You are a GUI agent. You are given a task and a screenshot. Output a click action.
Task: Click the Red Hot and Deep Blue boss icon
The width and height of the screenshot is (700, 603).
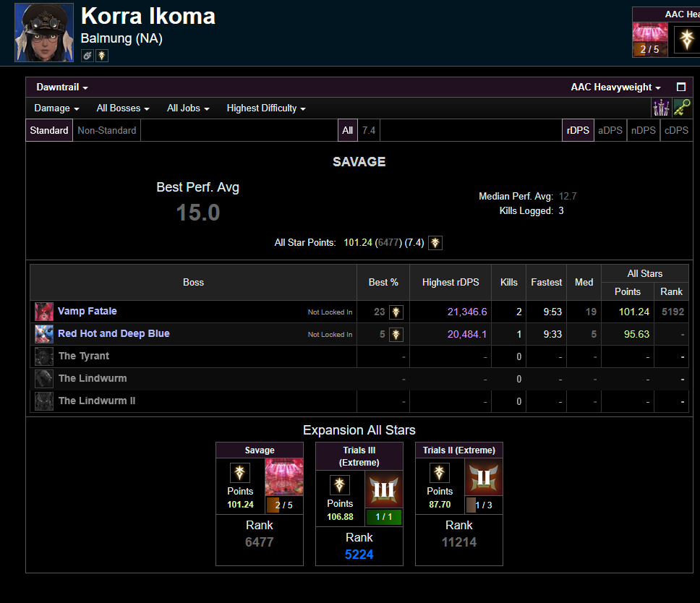click(x=44, y=334)
